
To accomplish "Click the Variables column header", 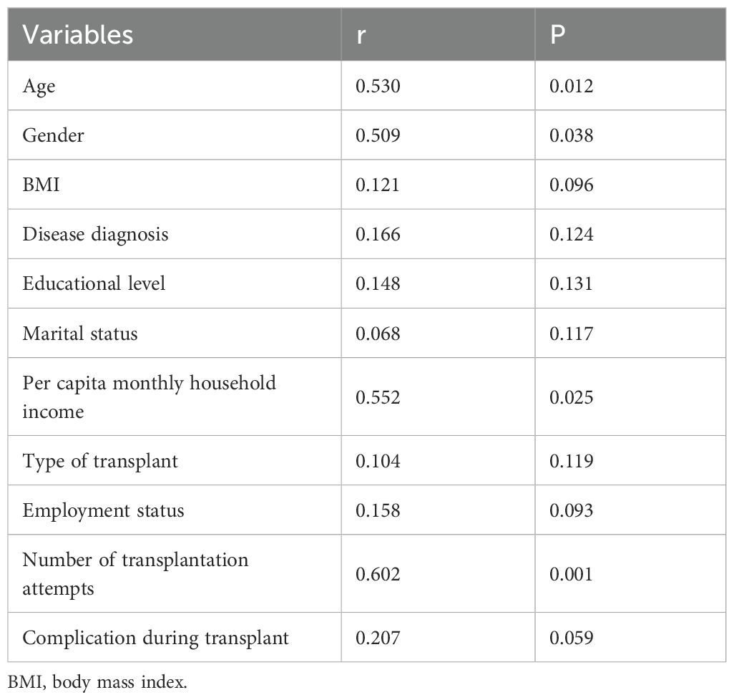I will coord(78,35).
